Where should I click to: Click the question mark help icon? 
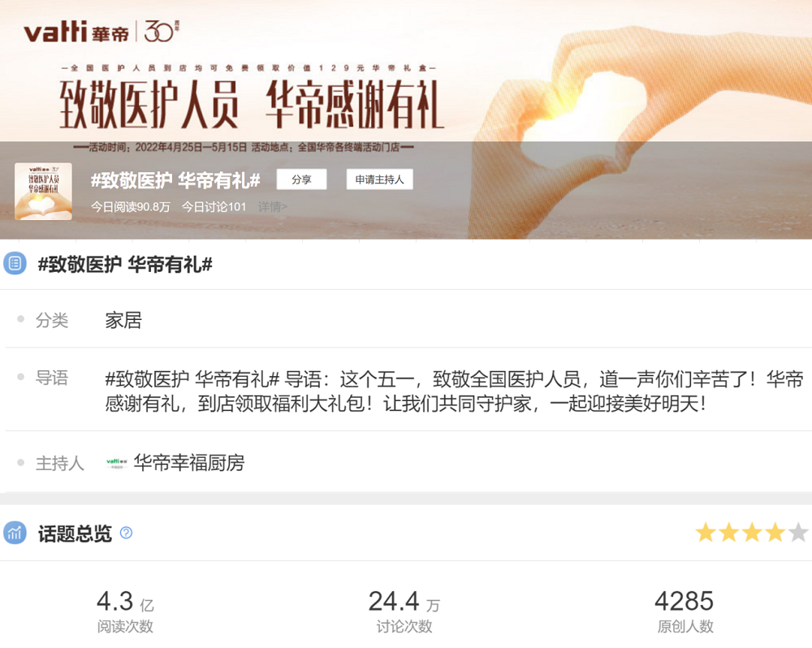point(126,533)
